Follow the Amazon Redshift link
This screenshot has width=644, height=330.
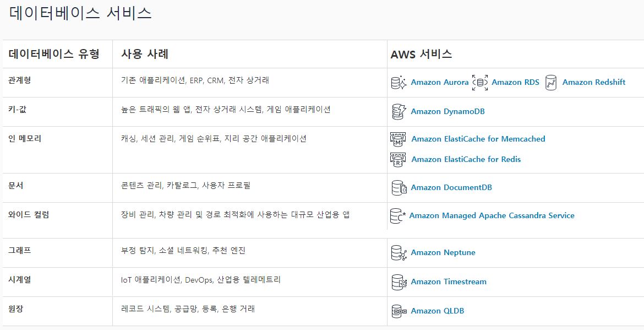(x=594, y=82)
